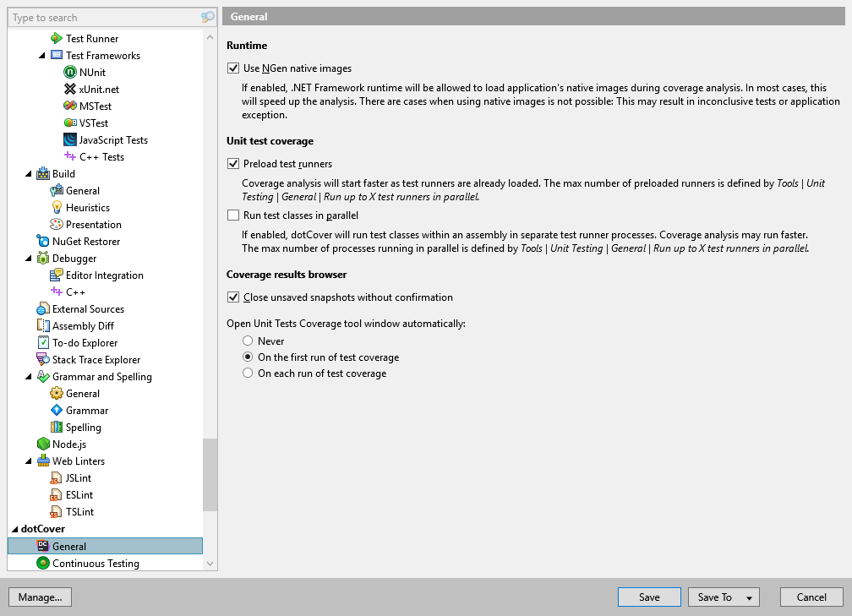Collapse the Build tree node
The width and height of the screenshot is (852, 616).
point(28,174)
